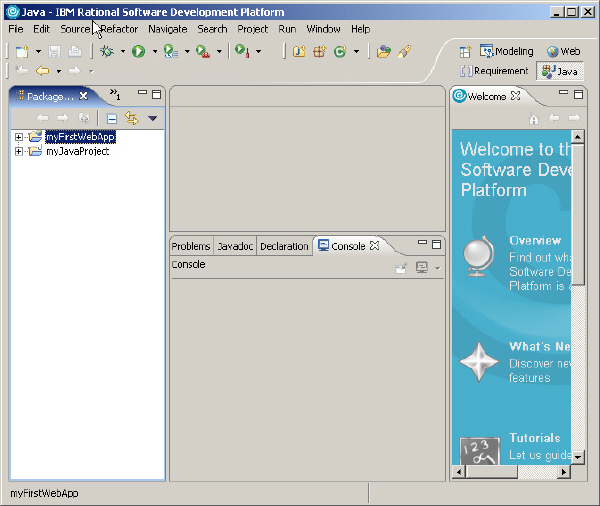Open the What's New link

pos(540,346)
